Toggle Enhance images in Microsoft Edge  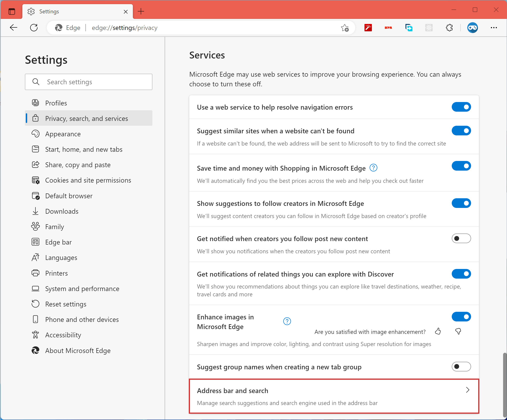point(461,316)
